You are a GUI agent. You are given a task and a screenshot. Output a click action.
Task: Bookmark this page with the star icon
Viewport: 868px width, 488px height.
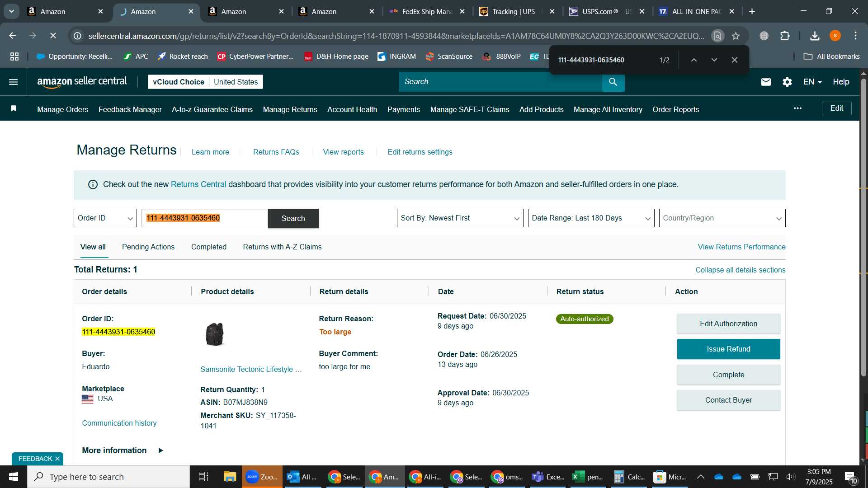736,36
